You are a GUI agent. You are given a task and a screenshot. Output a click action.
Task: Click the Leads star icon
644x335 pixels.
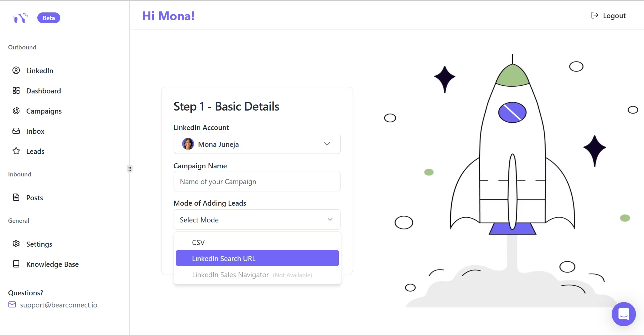(16, 151)
